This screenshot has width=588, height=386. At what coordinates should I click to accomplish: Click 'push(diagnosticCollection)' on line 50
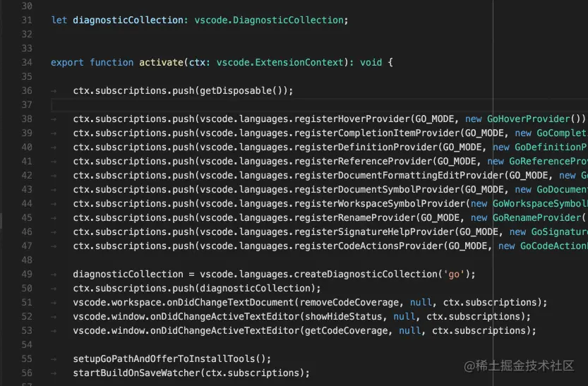point(244,288)
